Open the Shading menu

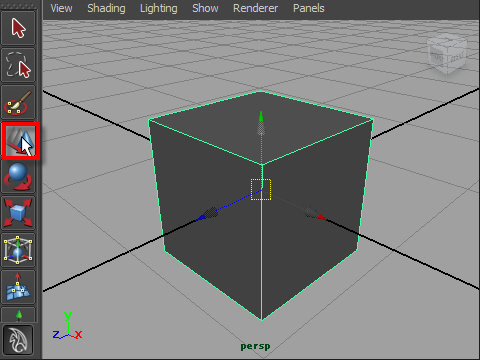pos(106,8)
